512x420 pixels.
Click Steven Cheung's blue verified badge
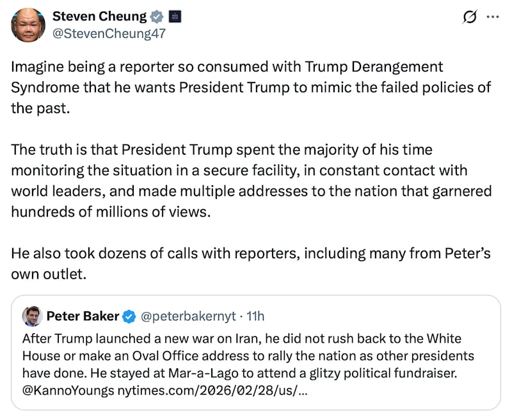[155, 17]
